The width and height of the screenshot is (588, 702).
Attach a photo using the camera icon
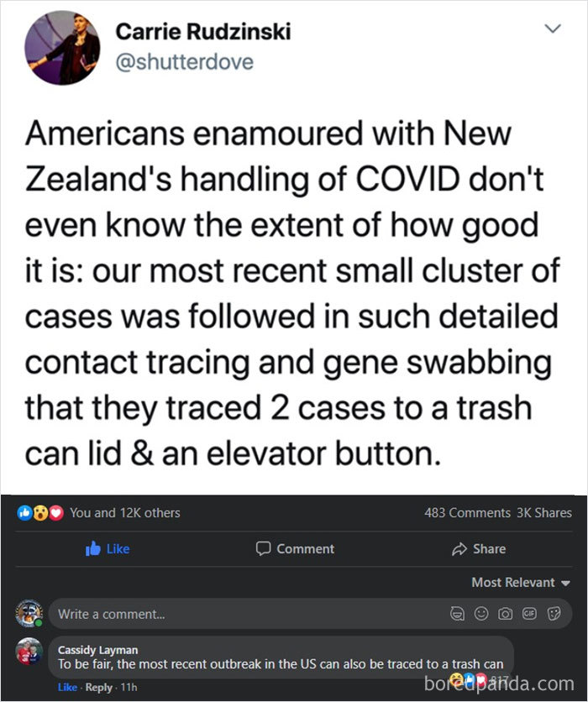click(x=505, y=613)
